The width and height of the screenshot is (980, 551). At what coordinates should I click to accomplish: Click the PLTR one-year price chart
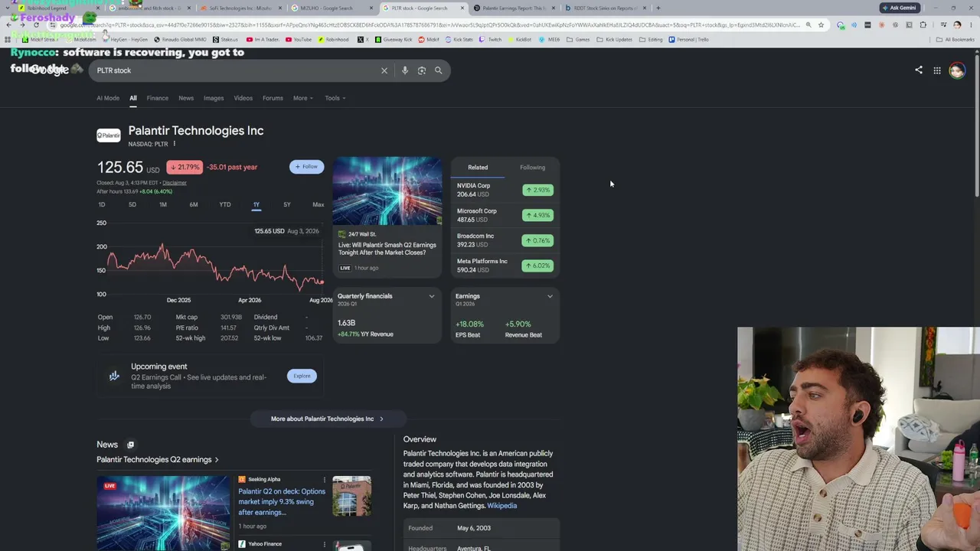point(214,260)
